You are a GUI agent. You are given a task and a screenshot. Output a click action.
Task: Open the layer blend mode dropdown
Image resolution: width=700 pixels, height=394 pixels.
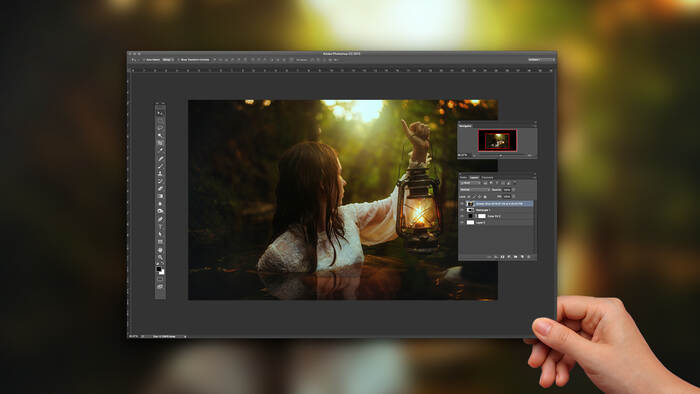point(475,190)
